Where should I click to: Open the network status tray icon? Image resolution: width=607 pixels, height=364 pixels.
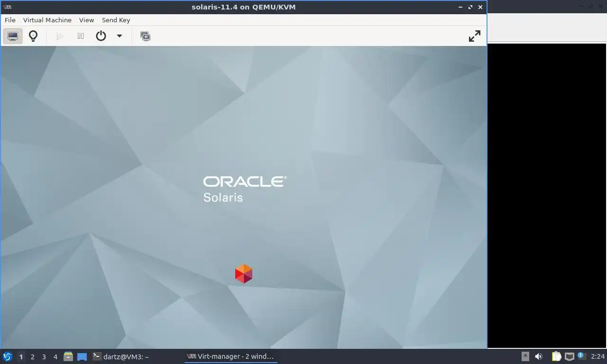[570, 356]
